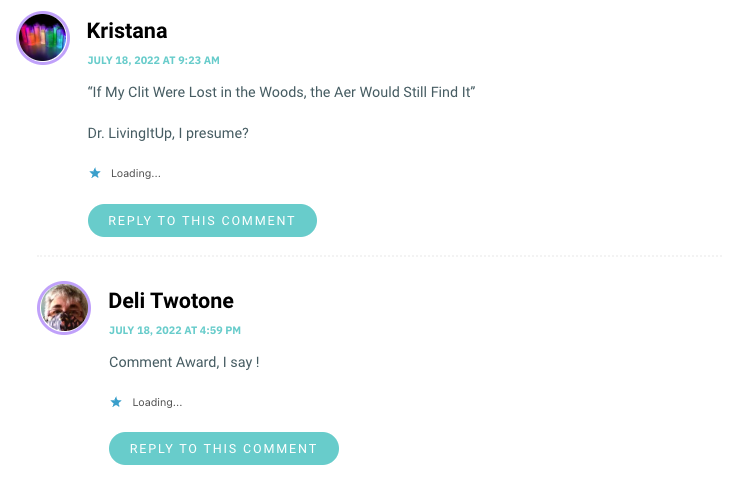742x479 pixels.
Task: Click the 'Dr. LivingItUp, I presume?' line
Action: [x=168, y=133]
